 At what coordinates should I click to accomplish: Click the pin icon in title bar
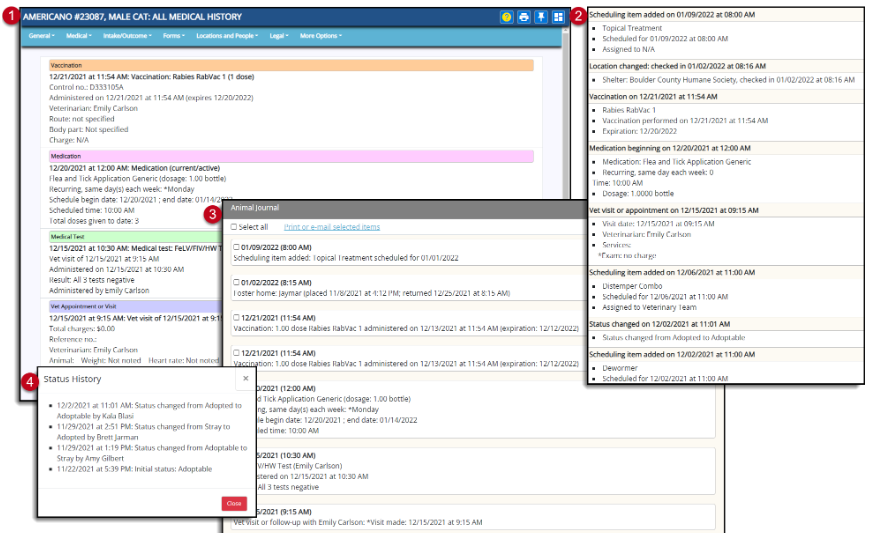click(x=541, y=18)
